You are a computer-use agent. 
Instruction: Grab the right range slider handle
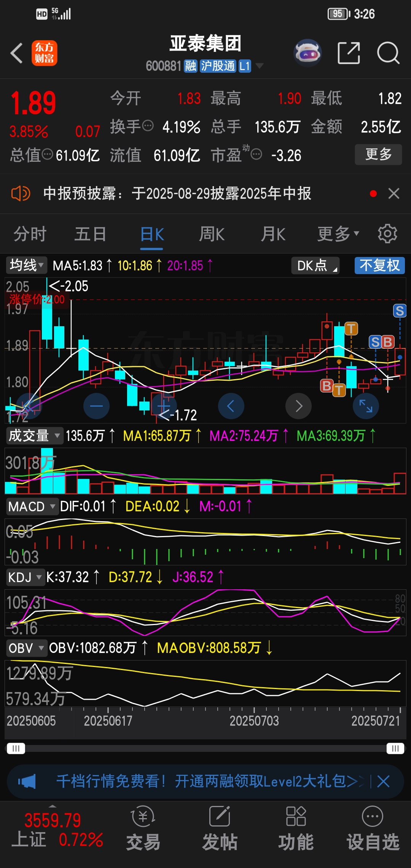coord(395,749)
